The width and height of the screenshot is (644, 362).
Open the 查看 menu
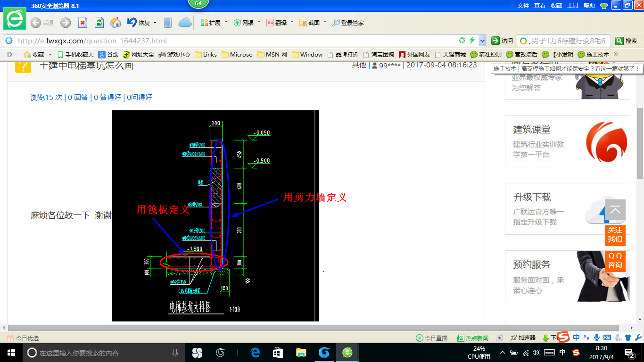pyautogui.click(x=540, y=6)
